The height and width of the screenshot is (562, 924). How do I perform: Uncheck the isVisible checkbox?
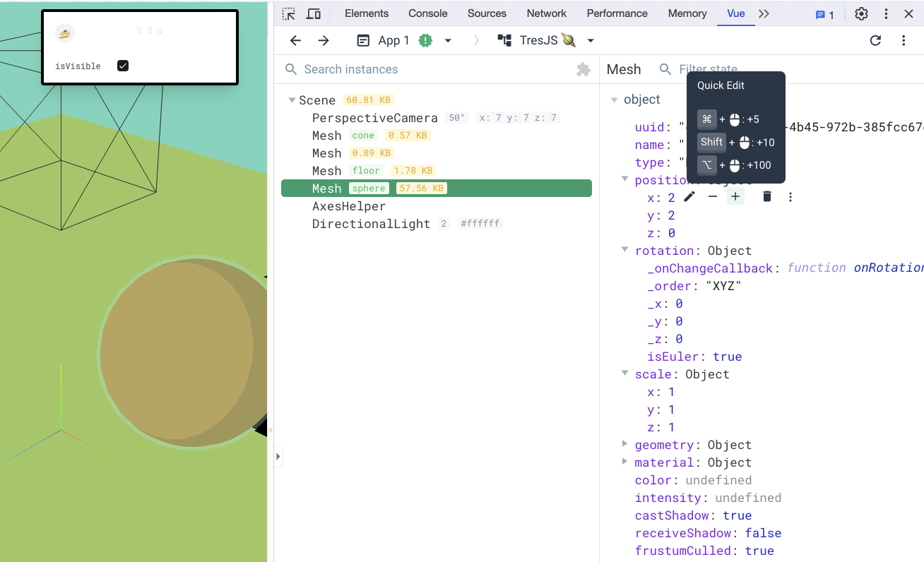pyautogui.click(x=123, y=66)
